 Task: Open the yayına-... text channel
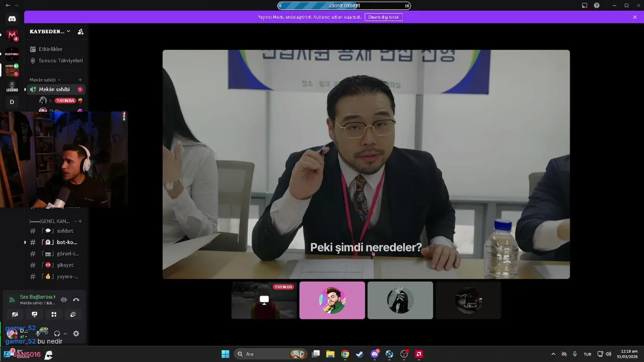point(56,277)
